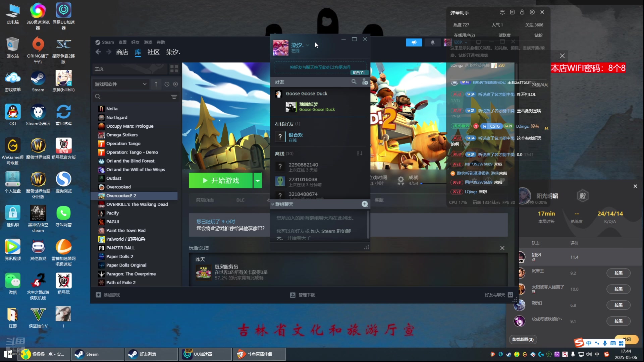The image size is (644, 362).
Task: Expand profile status dropdown next to 染汐.
Action: (308, 45)
